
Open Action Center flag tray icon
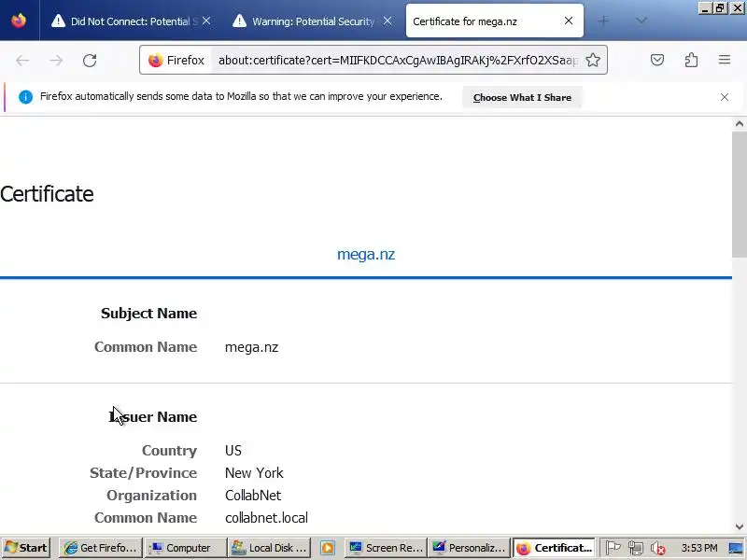(x=613, y=549)
